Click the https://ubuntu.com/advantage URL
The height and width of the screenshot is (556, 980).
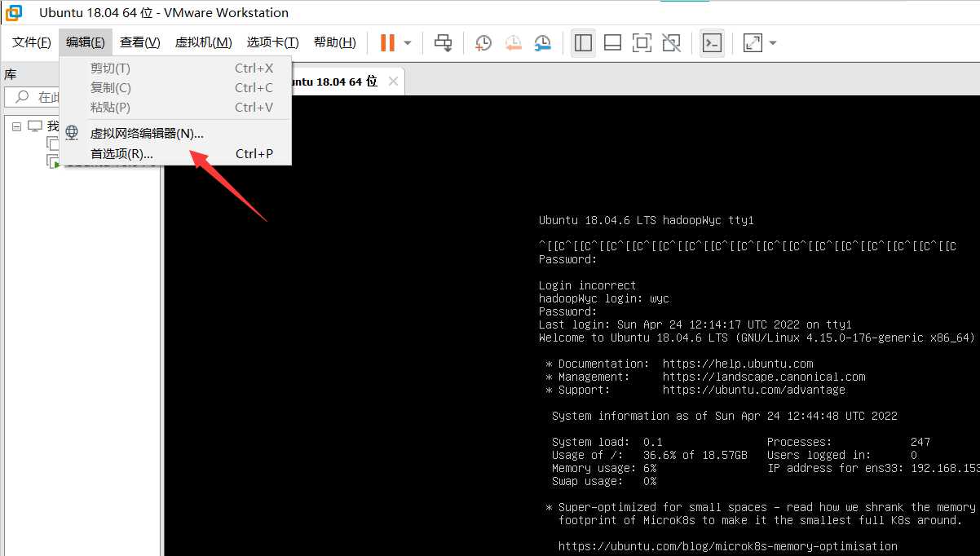[x=754, y=390]
